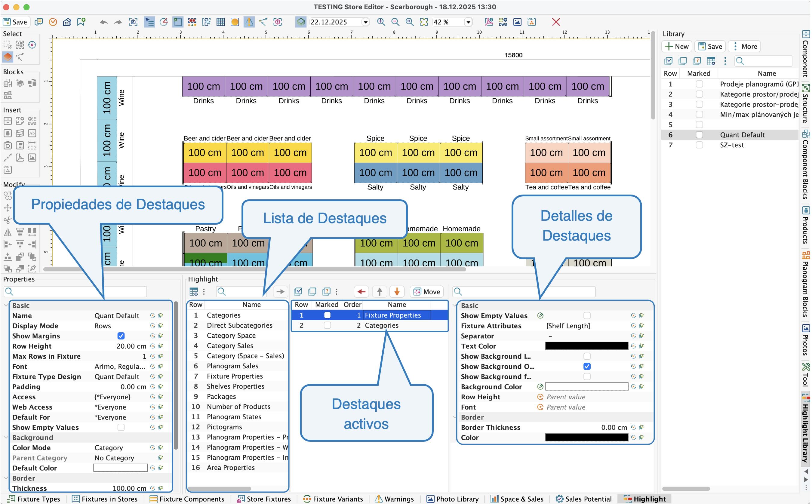This screenshot has height=504, width=812.
Task: Open the Products tab in the right sidebar
Action: [805, 225]
